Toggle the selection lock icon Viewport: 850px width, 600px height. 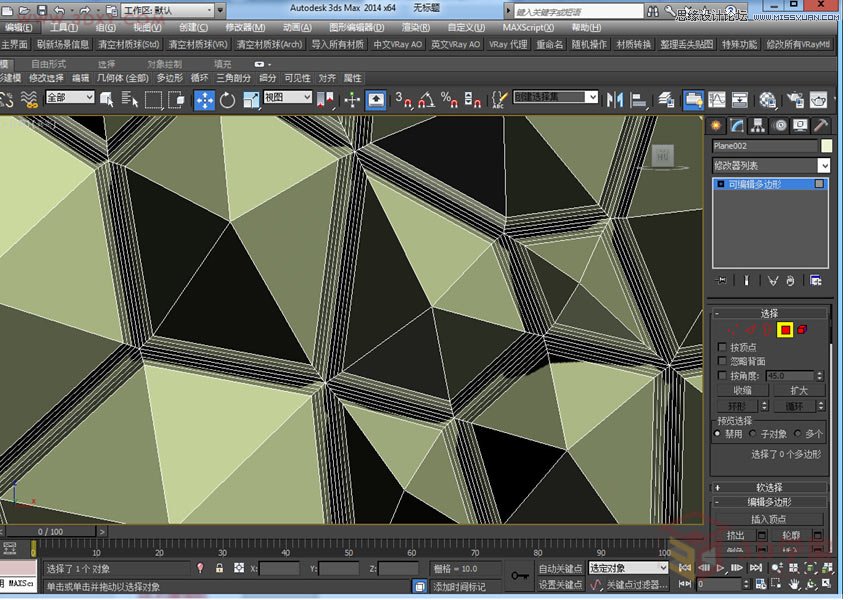pyautogui.click(x=219, y=568)
